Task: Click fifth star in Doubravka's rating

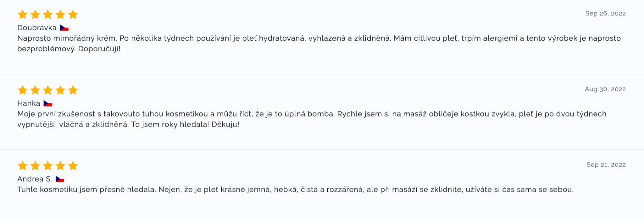Action: tap(73, 14)
